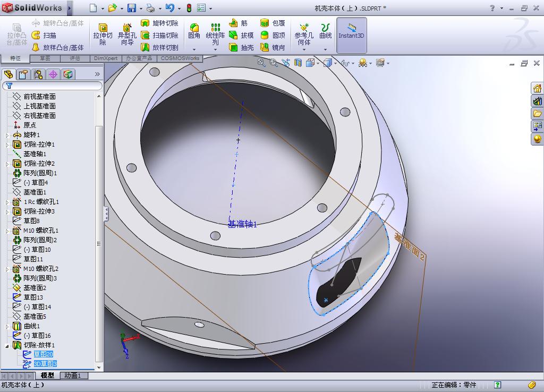This screenshot has width=544, height=392.
Task: Click the Rebuild traffic light icon
Action: click(x=189, y=8)
